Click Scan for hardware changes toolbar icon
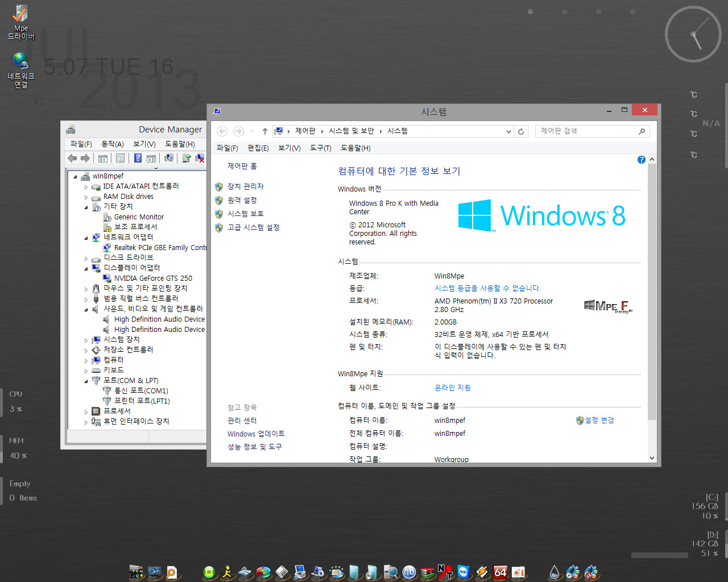 point(169,159)
